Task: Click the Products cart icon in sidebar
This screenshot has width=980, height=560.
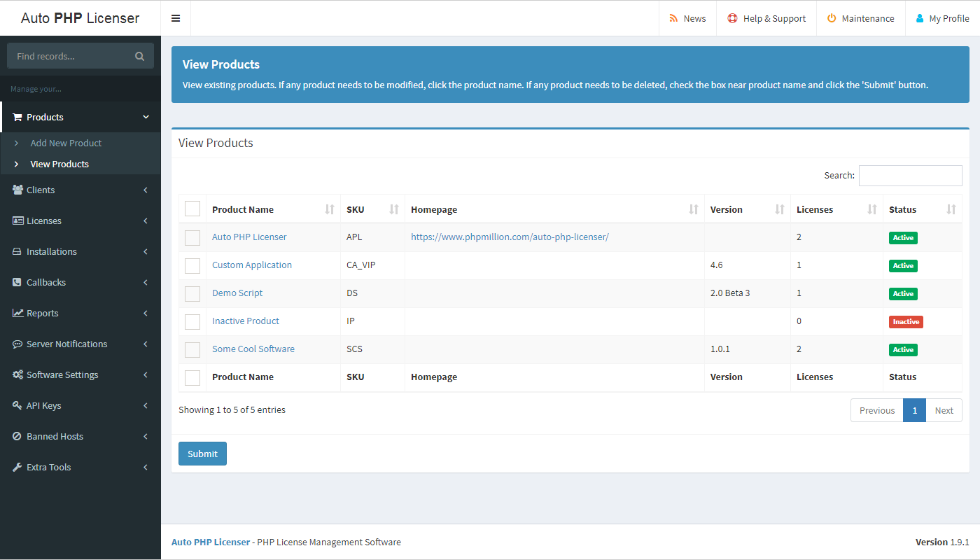Action: (x=16, y=117)
